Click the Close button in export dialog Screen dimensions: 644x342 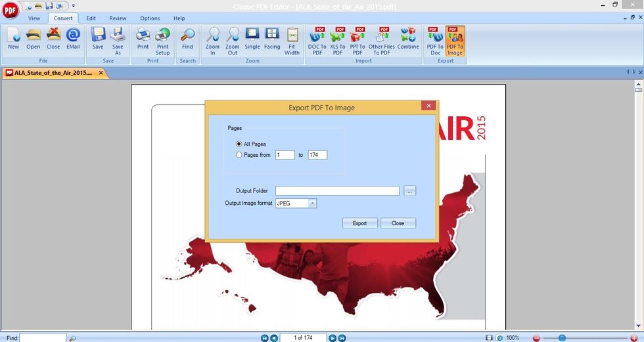[x=398, y=223]
